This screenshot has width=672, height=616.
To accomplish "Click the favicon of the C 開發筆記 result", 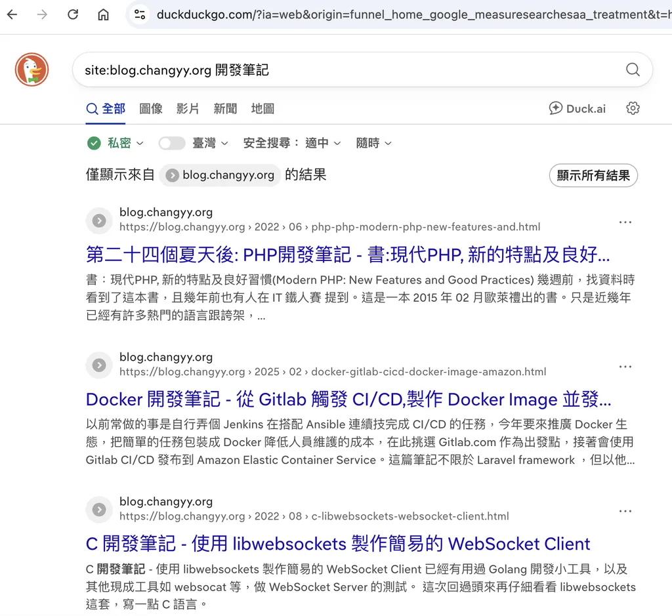I will [x=99, y=509].
